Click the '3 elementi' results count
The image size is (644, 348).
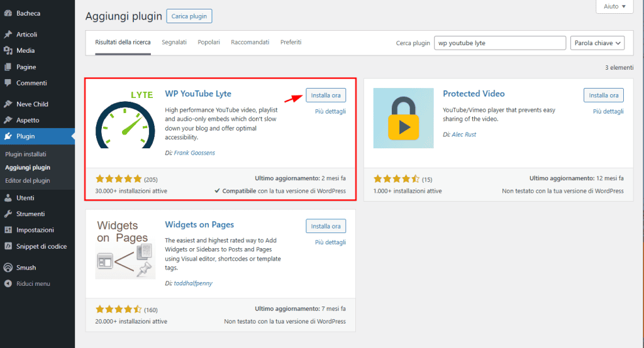tap(619, 67)
